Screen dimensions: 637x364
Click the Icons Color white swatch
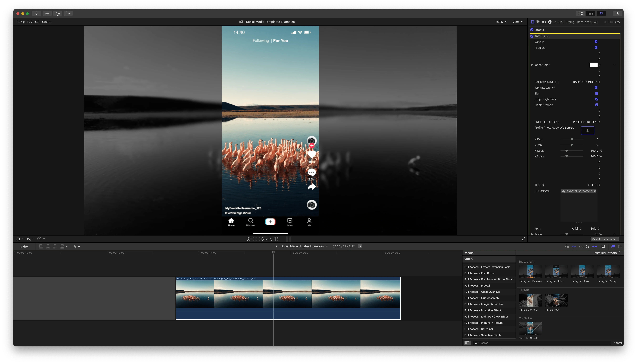(x=593, y=65)
